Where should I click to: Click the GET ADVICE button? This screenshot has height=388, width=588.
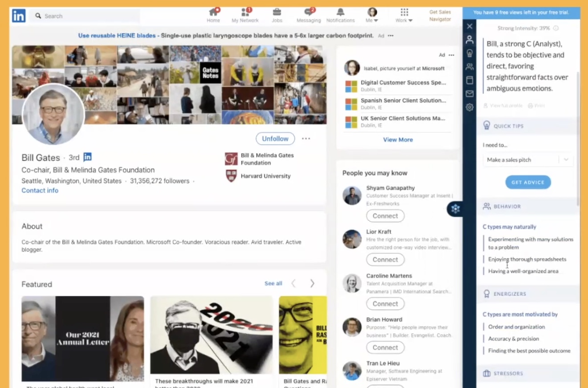[528, 182]
